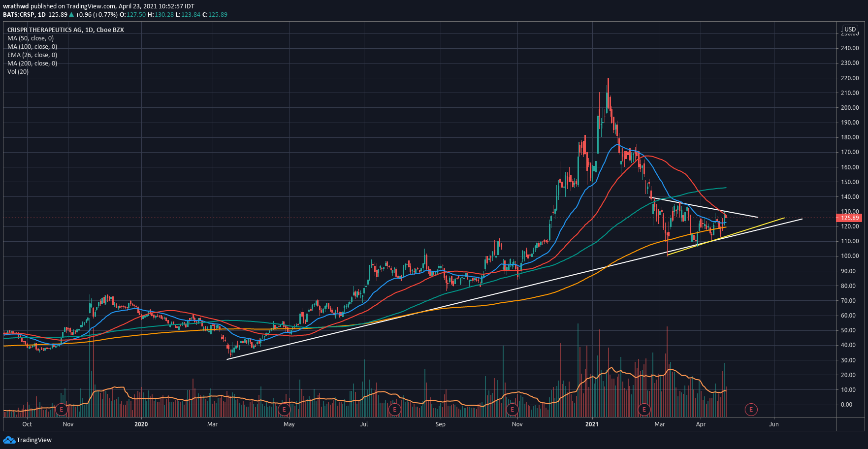Click the 100.00 price axis label
Image resolution: width=868 pixels, height=449 pixels.
(850, 257)
